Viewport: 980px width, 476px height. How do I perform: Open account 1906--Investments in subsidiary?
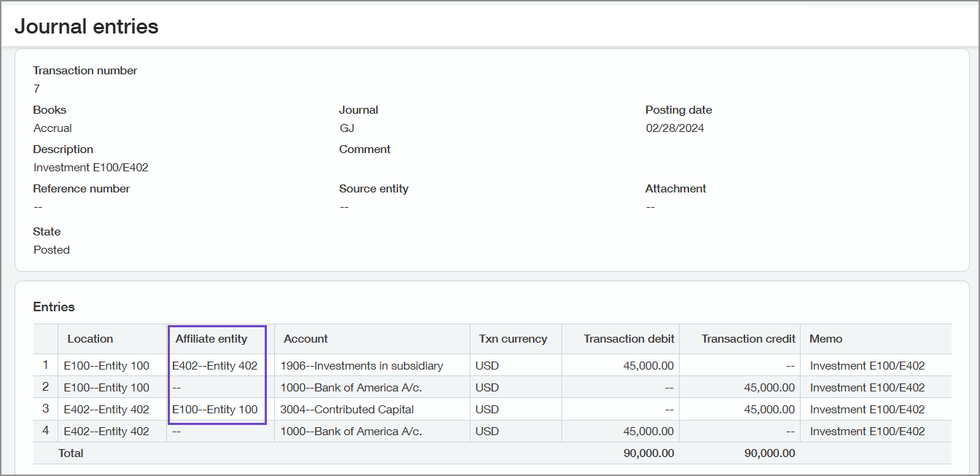[360, 365]
